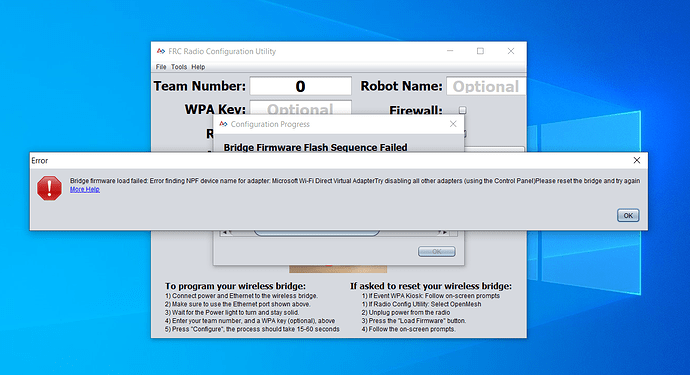Click OK in the Error dialog
The height and width of the screenshot is (375, 690).
[x=628, y=215]
